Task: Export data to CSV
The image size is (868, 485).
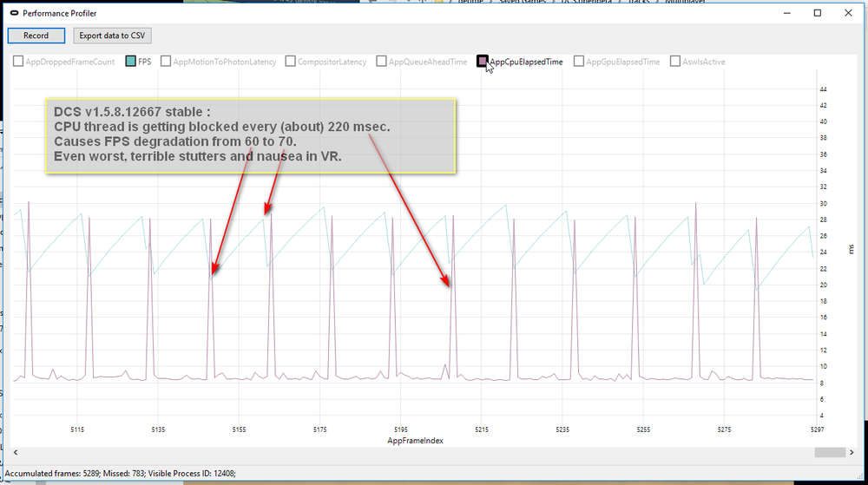Action: click(x=112, y=36)
